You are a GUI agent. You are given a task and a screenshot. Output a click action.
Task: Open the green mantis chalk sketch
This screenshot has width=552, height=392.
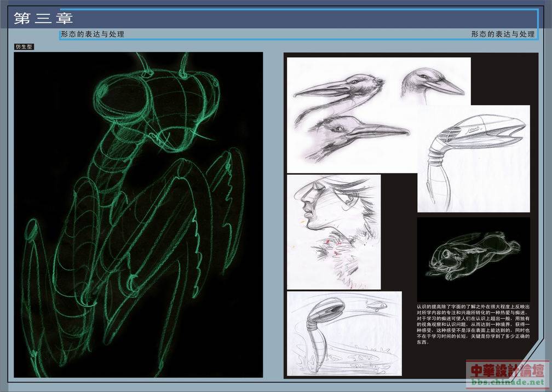[138, 215]
